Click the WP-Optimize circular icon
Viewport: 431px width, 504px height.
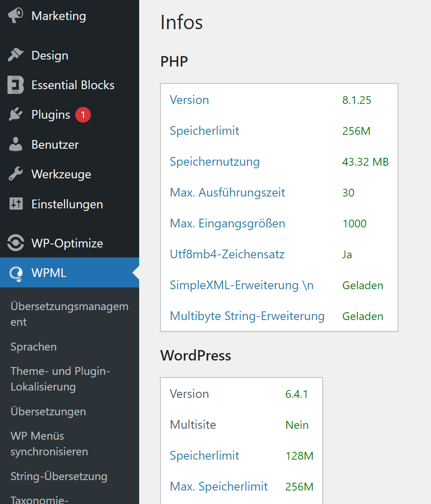pos(16,243)
